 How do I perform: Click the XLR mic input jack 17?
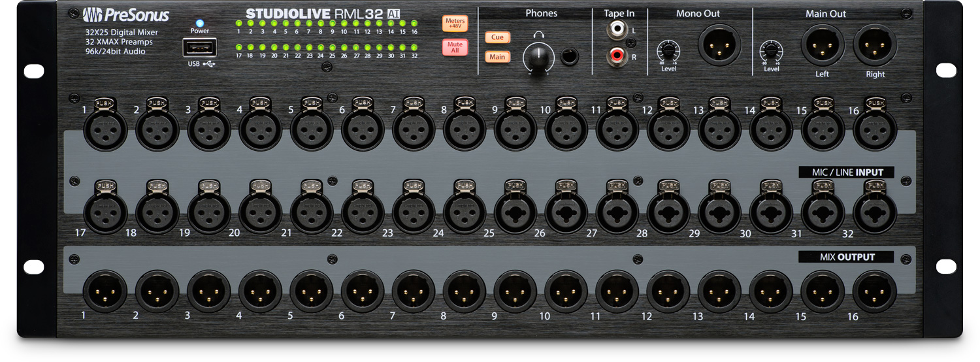point(106,212)
